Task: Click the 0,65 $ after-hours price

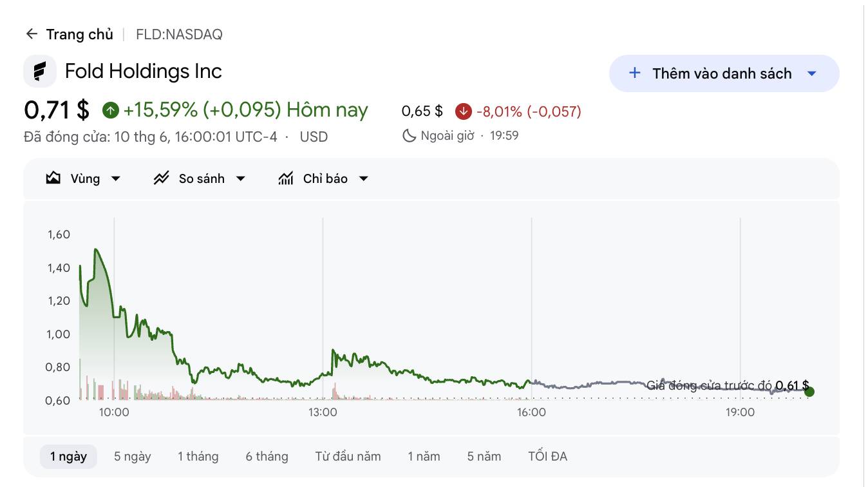Action: (x=422, y=111)
